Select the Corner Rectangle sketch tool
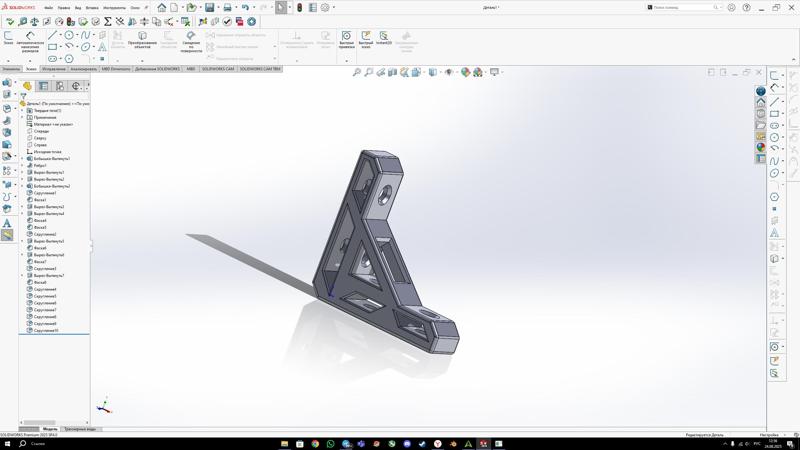 53,46
